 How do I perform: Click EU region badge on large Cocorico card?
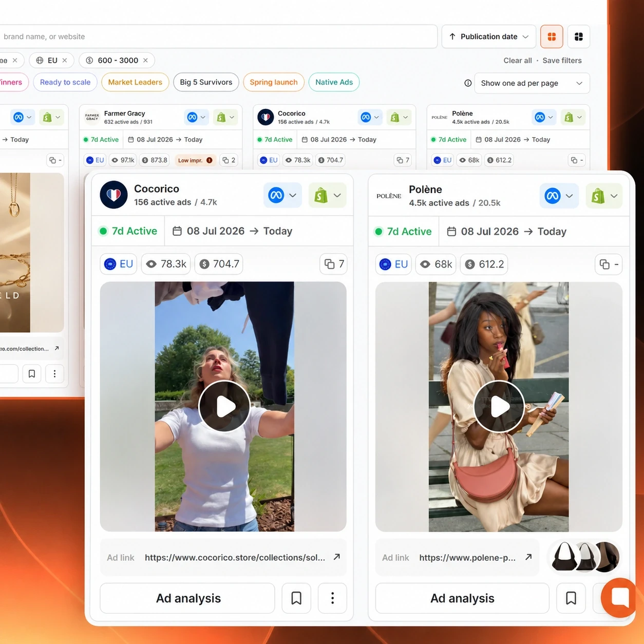coord(119,264)
